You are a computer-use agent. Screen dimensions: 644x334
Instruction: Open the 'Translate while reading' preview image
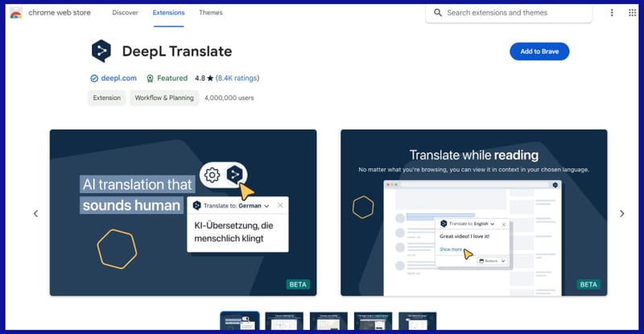tap(473, 212)
